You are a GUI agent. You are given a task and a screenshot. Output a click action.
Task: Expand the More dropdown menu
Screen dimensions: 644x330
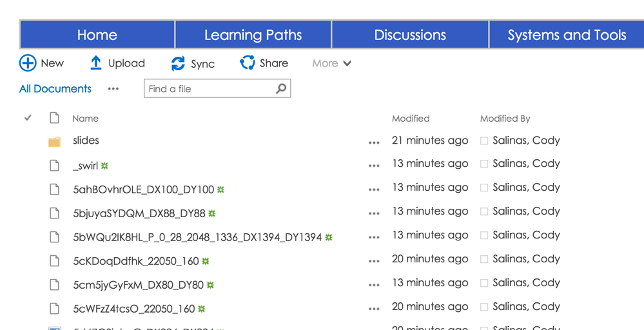pos(331,63)
